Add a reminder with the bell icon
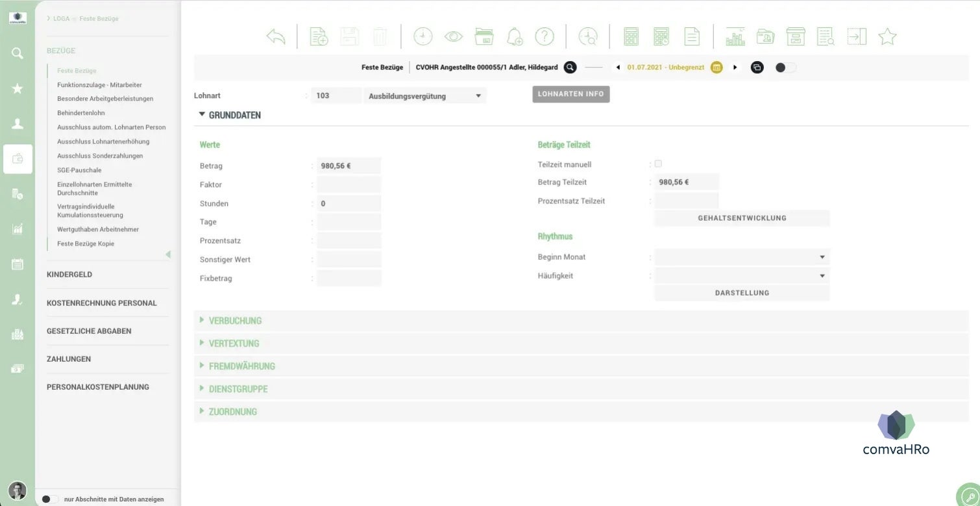 515,37
